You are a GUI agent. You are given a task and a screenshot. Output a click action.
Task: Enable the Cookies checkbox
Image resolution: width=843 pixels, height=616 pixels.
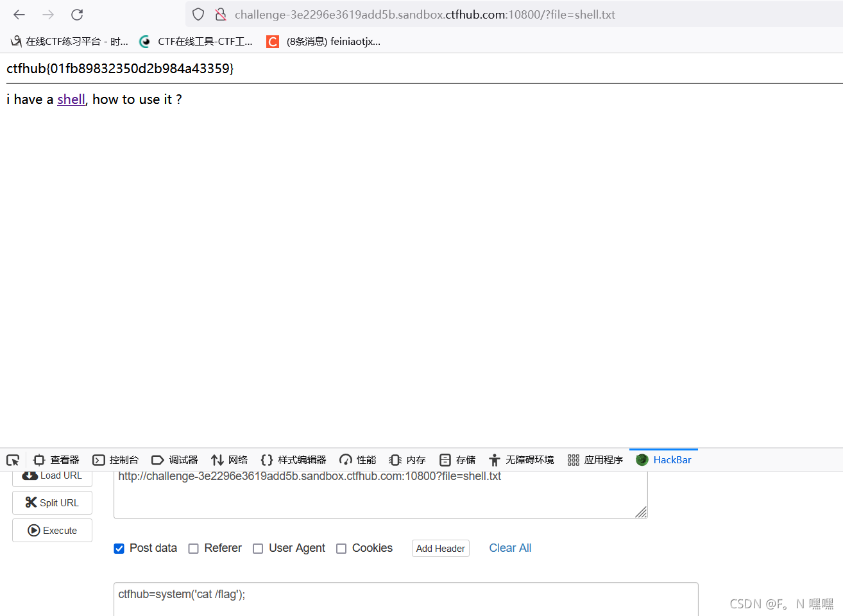[x=341, y=549]
